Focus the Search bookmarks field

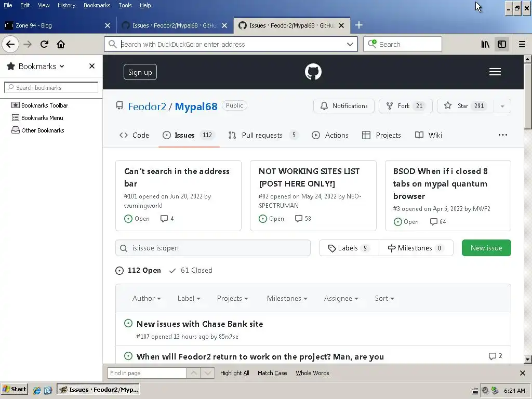[x=51, y=87]
